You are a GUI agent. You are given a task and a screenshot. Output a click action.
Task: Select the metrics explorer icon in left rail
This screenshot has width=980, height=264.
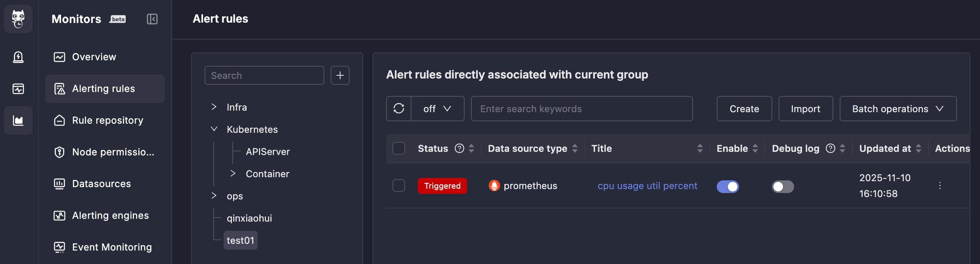coord(18,89)
